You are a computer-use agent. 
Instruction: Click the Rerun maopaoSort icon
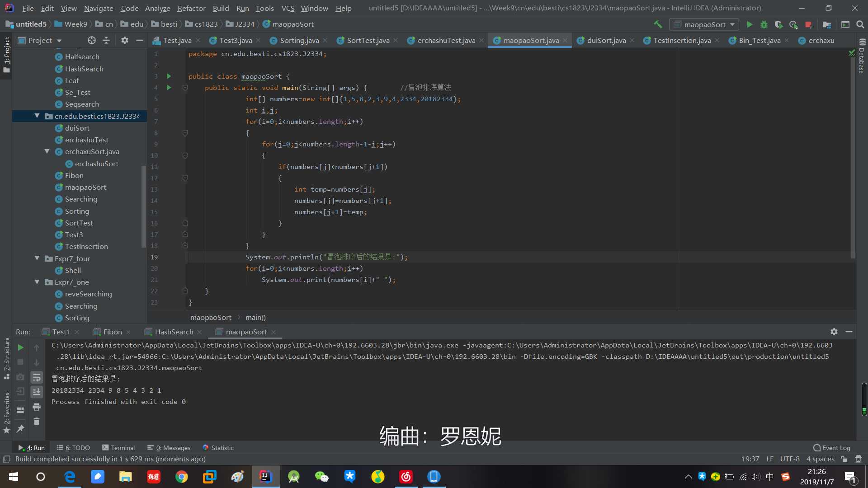[x=20, y=347]
